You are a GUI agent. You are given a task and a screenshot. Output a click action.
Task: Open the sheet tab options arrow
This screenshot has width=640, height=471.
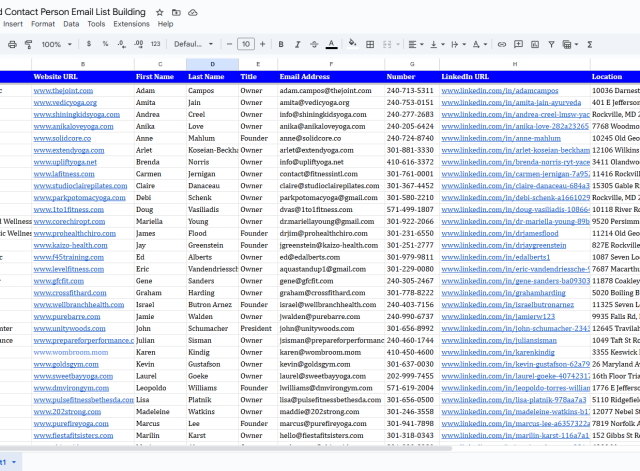(14, 462)
